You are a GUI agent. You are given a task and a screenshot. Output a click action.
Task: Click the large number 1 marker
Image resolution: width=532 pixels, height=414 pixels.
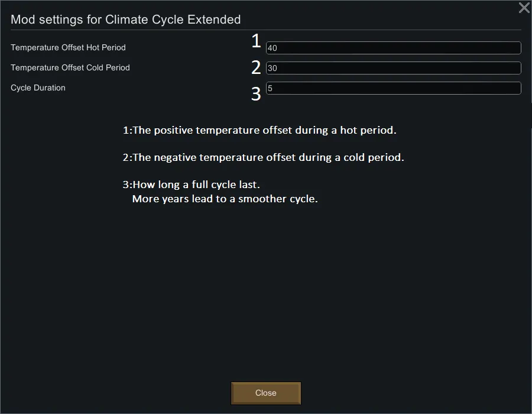pyautogui.click(x=256, y=41)
